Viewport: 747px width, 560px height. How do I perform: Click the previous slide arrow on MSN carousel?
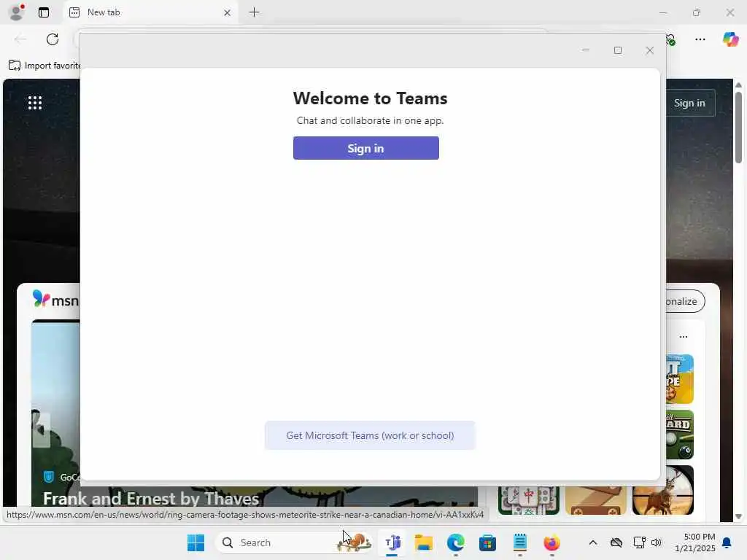pos(41,429)
